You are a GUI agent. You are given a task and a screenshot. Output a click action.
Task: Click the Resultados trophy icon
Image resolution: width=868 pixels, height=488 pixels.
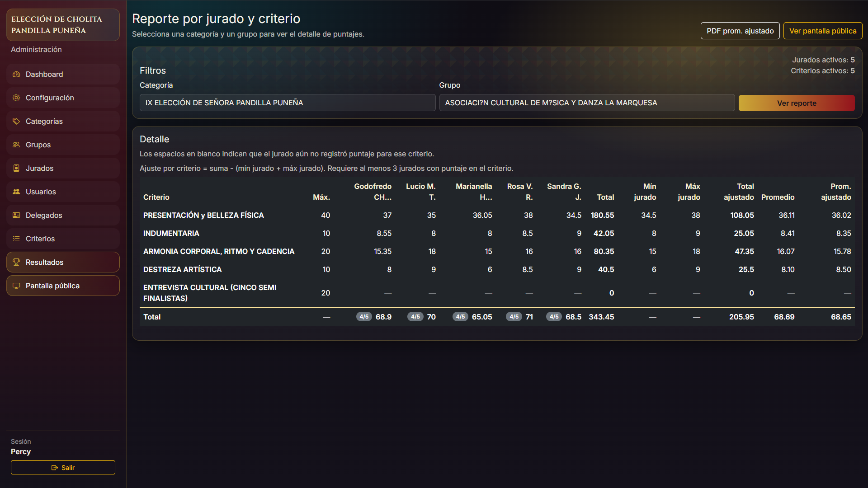16,262
